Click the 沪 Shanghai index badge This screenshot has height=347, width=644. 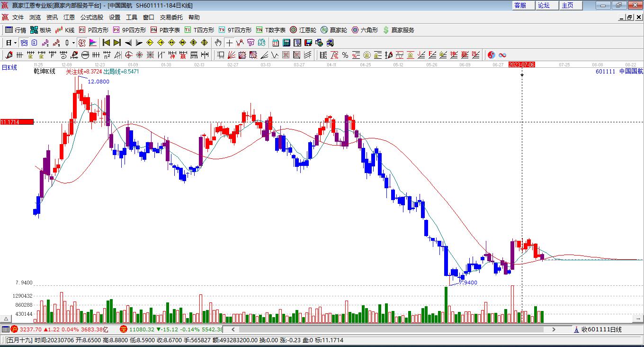(14, 329)
